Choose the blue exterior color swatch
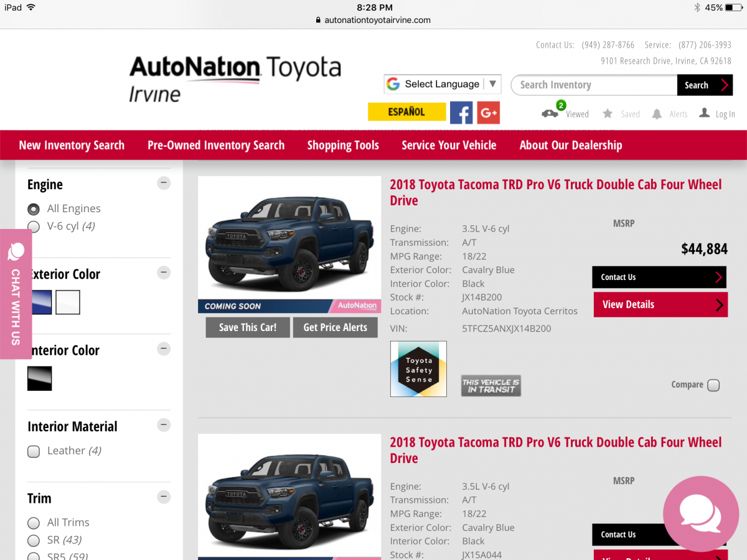747x560 pixels. [x=42, y=302]
